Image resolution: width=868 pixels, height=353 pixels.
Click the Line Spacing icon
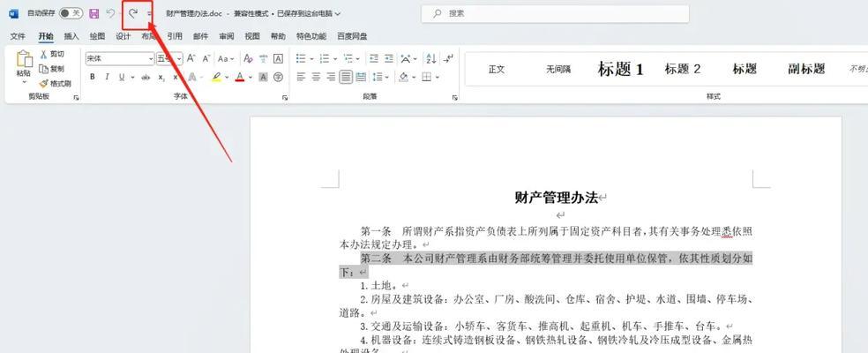point(377,77)
